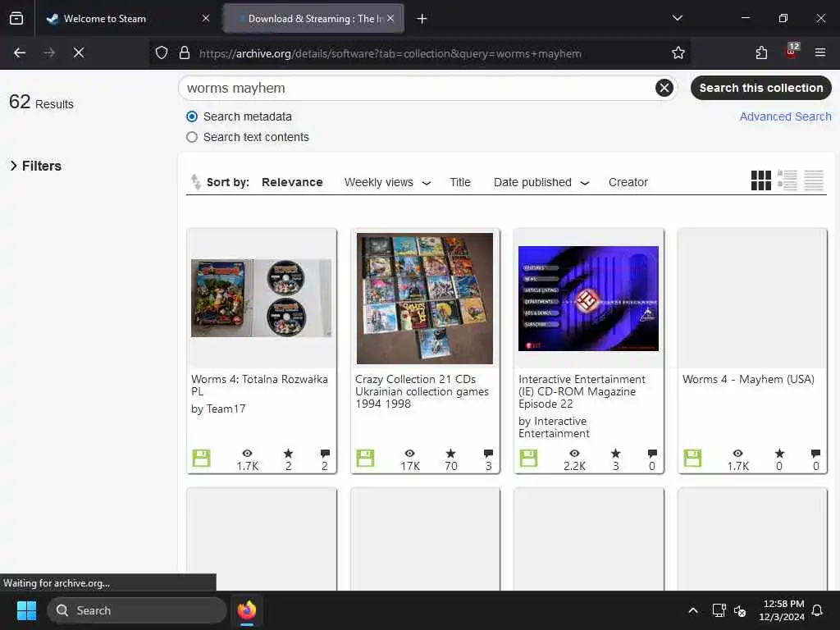Open Firefox from the taskbar

pos(246,610)
